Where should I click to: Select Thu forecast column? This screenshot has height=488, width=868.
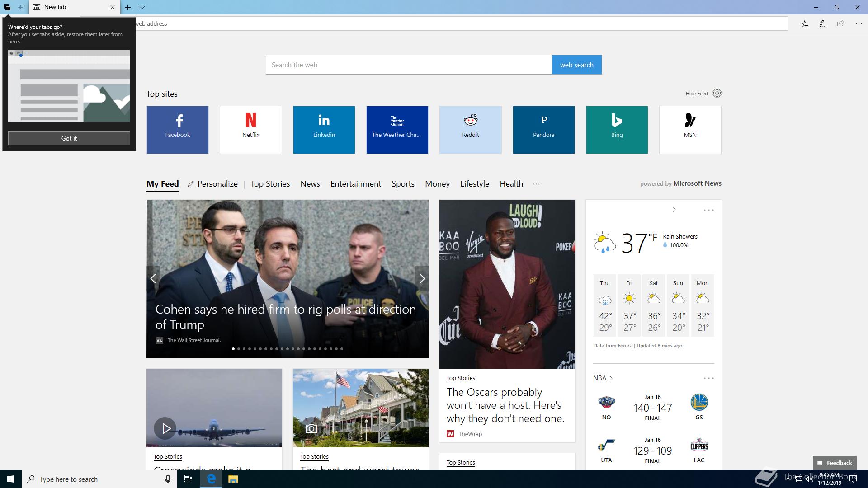605,305
